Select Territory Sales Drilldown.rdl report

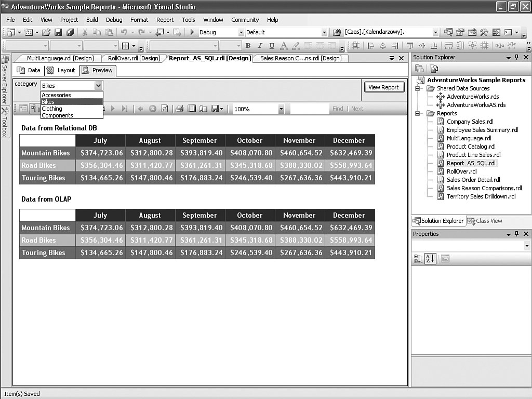pos(481,196)
